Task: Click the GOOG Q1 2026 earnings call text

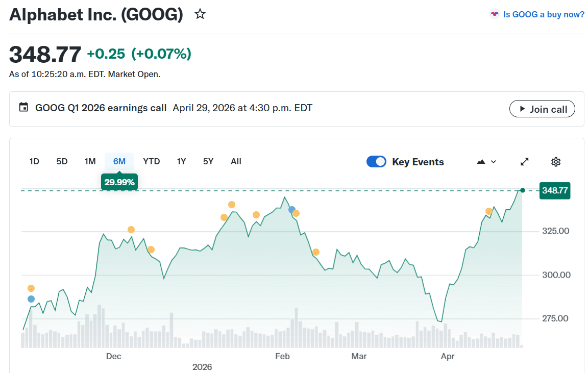Action: [101, 108]
